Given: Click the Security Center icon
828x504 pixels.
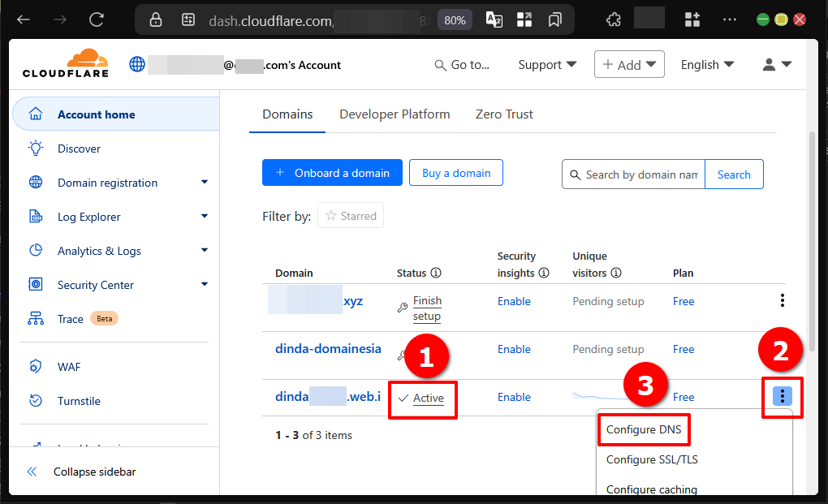Looking at the screenshot, I should [x=36, y=284].
